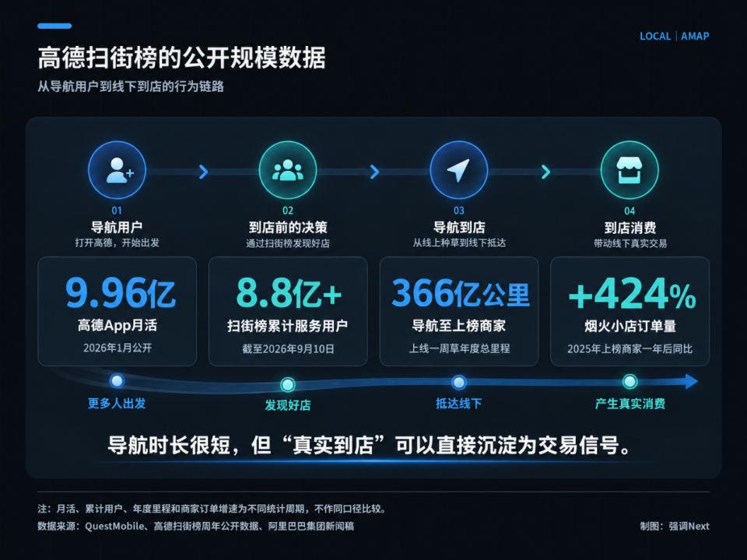Screen dimensions: 747x560
Task: Click the 366亿公里 figure
Action: (460, 293)
